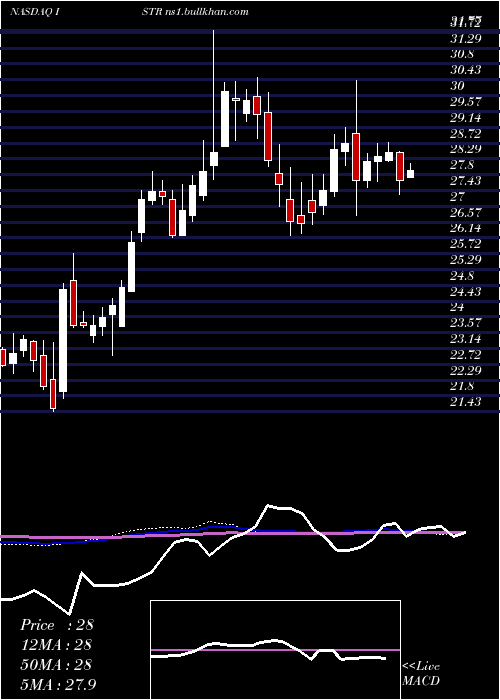
Task: Click the 30 price axis label
Action: coord(458,86)
